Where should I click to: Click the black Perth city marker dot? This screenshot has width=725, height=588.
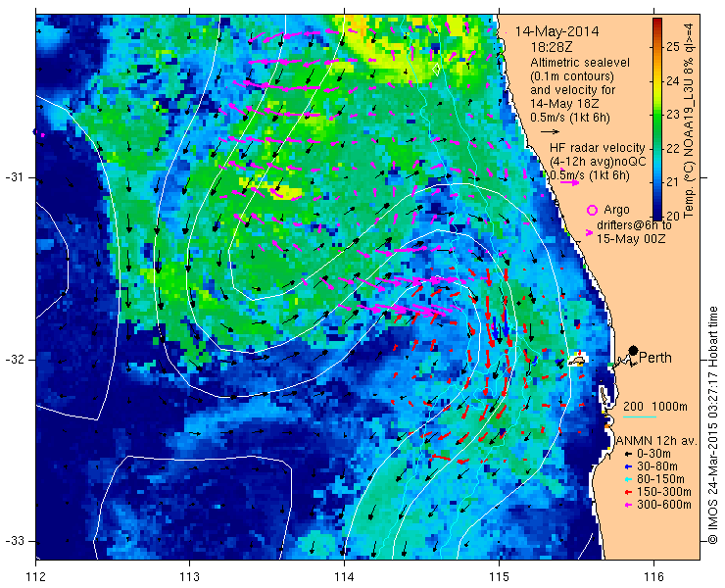pos(634,351)
